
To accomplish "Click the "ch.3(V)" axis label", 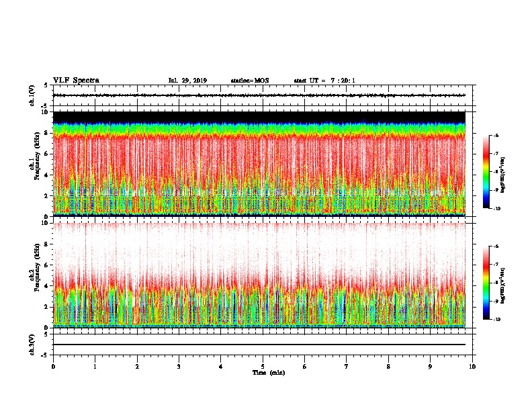I will [32, 345].
